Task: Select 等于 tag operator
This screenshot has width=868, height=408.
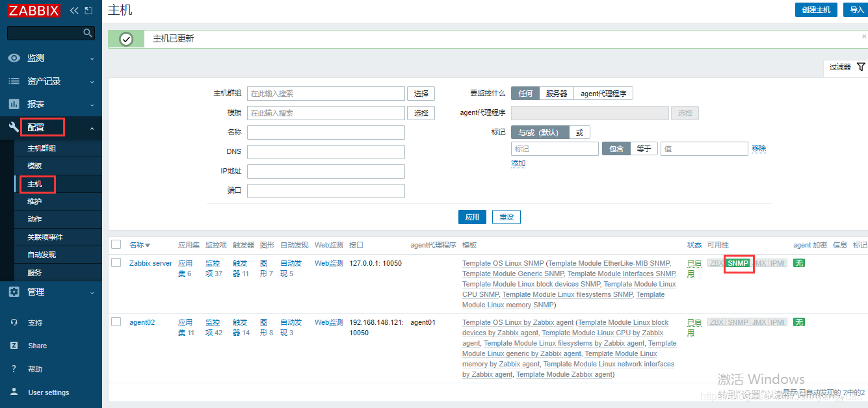Action: pyautogui.click(x=644, y=149)
